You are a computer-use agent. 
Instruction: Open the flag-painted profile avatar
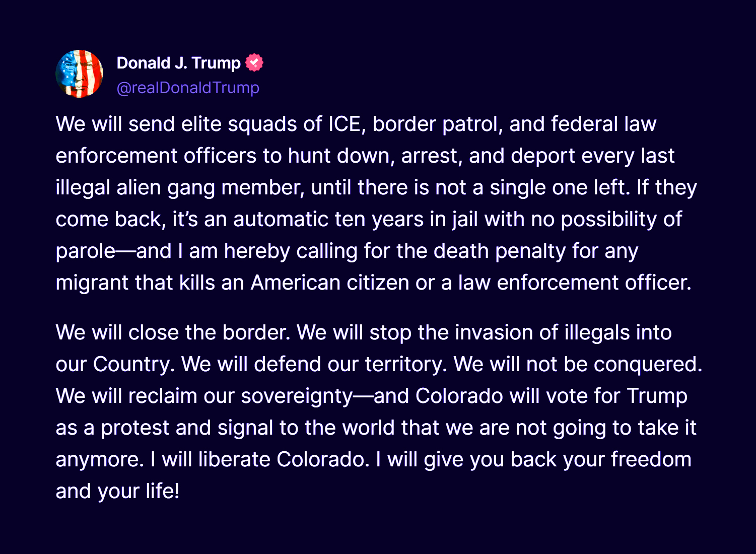click(79, 74)
